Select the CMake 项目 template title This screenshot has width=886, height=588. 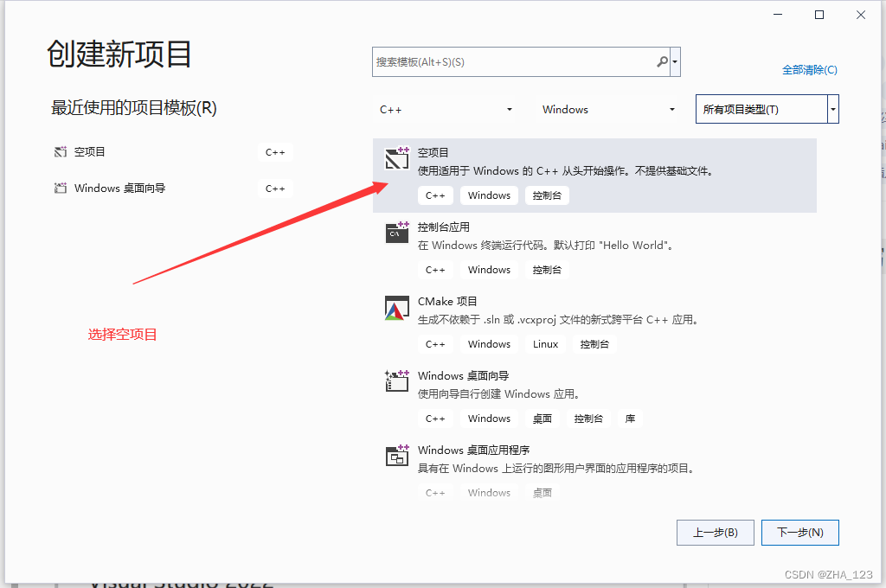[447, 302]
